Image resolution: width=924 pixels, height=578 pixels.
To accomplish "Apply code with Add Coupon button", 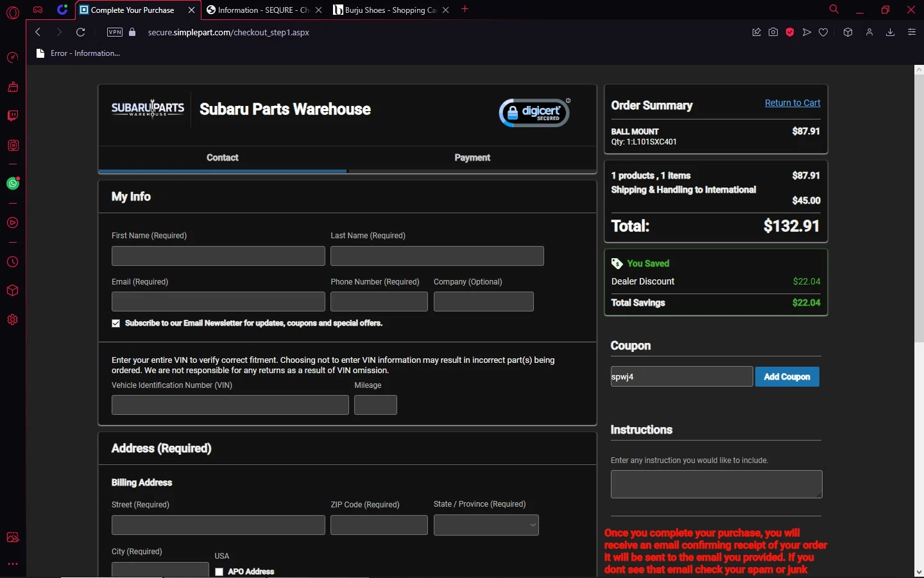I will pyautogui.click(x=787, y=377).
